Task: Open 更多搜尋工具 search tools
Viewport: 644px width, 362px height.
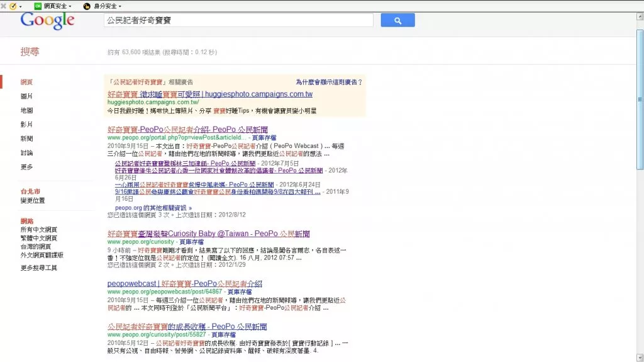Action: 38,268
